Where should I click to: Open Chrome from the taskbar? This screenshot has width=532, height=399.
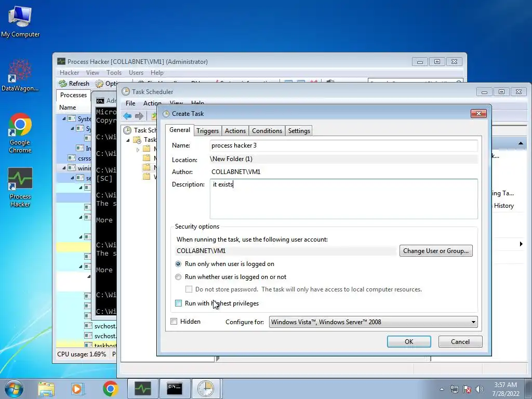coord(110,389)
